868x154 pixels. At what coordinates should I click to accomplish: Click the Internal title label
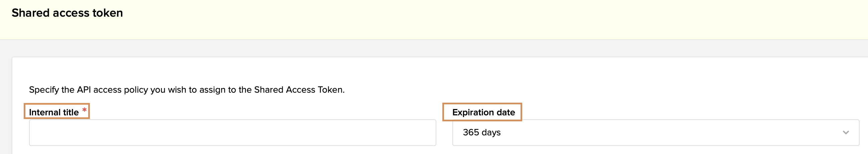tap(53, 112)
